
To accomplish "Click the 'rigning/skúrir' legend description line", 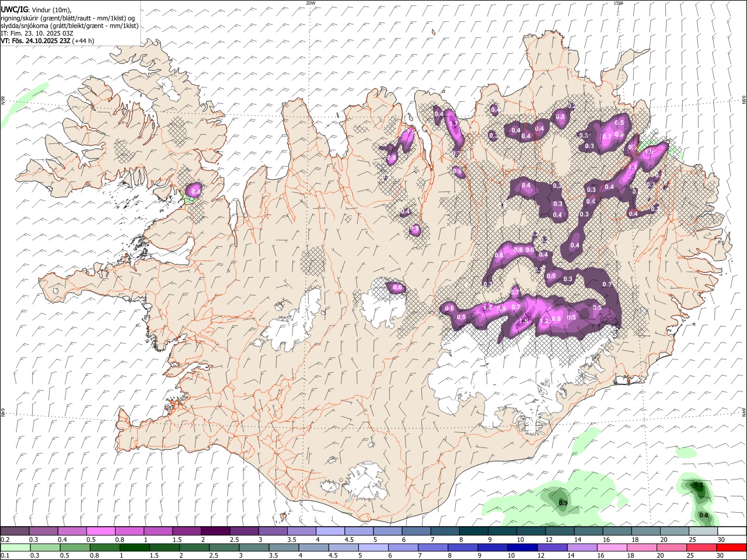I will 68,18.
